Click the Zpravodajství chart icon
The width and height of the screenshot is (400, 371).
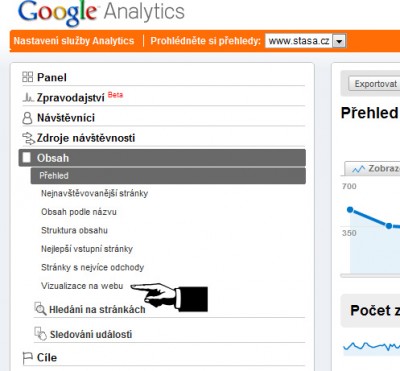tap(28, 98)
